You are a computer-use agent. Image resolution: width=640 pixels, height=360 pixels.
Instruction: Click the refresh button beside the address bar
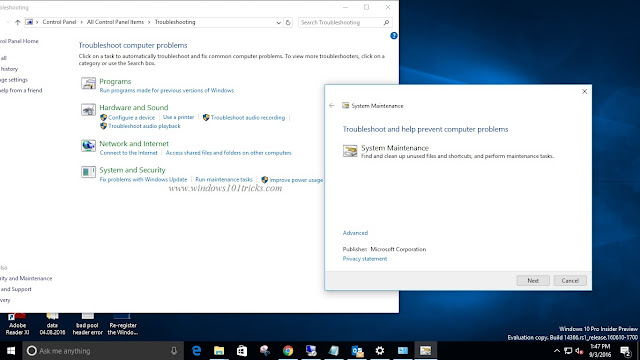288,22
